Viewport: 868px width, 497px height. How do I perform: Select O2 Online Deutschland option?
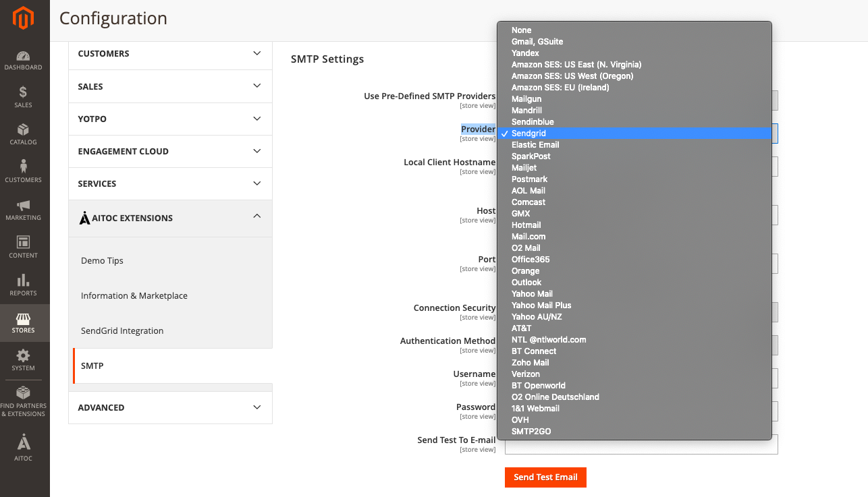(x=634, y=397)
